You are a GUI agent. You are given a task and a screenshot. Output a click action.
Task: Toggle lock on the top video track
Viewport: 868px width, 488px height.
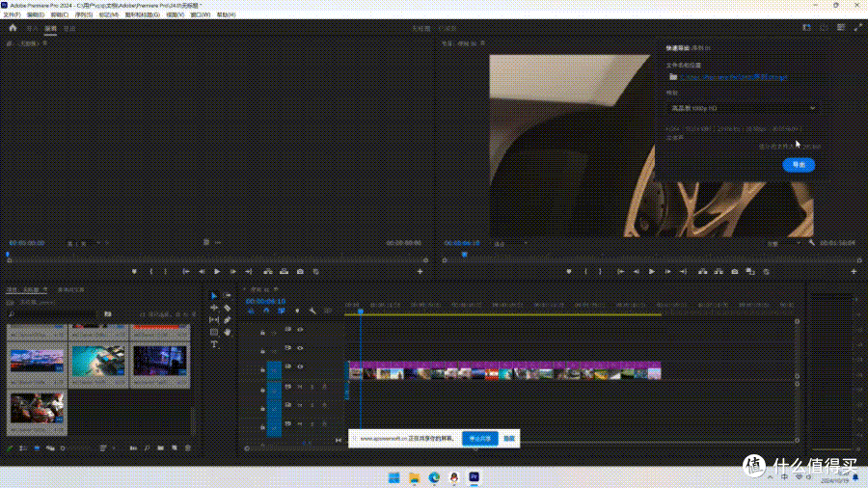pos(262,333)
